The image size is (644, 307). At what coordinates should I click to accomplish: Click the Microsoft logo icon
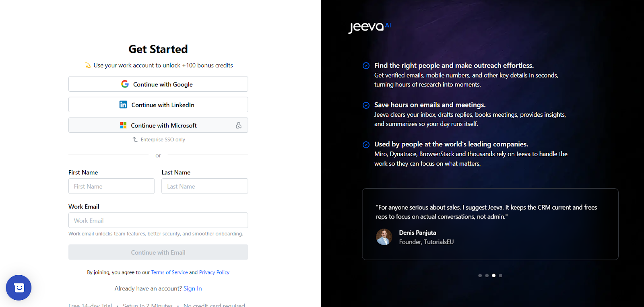[123, 125]
